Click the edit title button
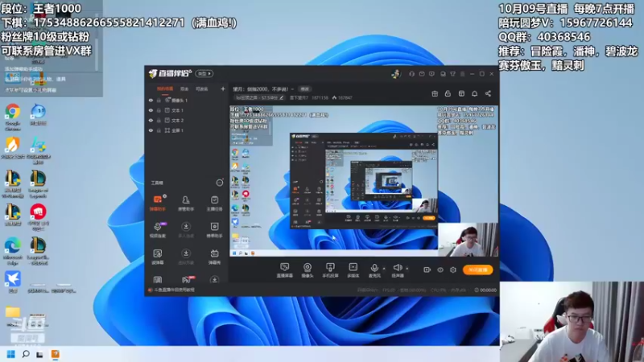The height and width of the screenshot is (362, 644). [304, 88]
